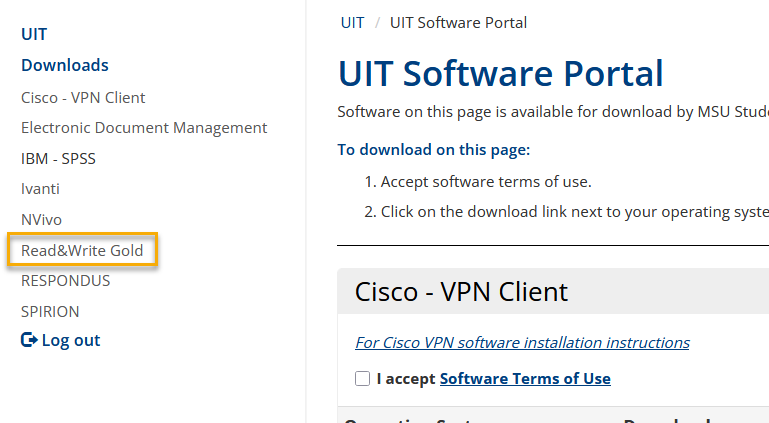
Task: Select Read&Write Gold in the sidebar
Action: point(82,250)
